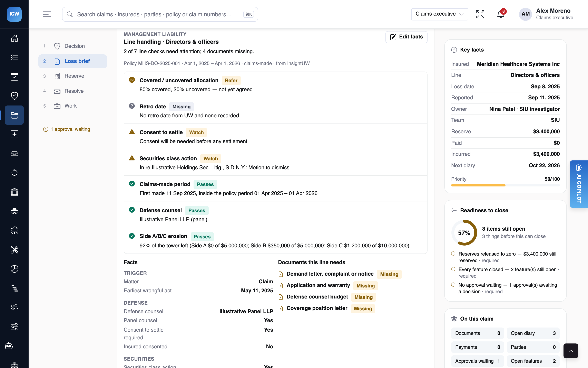Open the shield check icon in the sidebar
Image resolution: width=588 pixels, height=368 pixels.
tap(14, 96)
